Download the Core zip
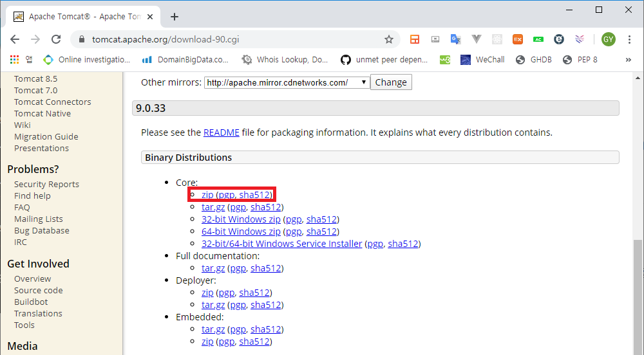 [x=207, y=195]
